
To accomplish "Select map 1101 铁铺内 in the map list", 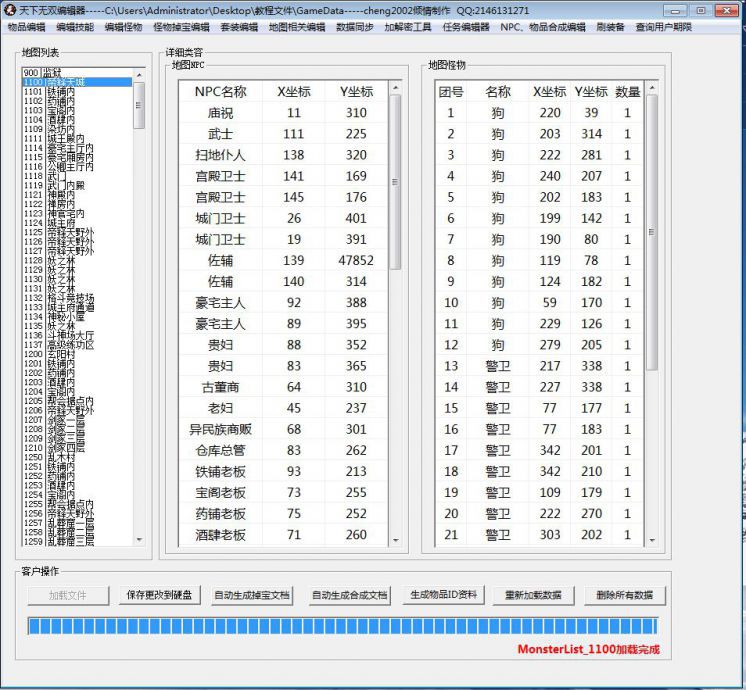I will coord(58,91).
